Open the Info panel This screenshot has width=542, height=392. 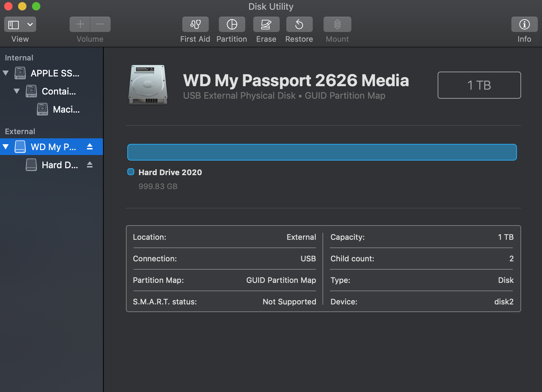(525, 24)
